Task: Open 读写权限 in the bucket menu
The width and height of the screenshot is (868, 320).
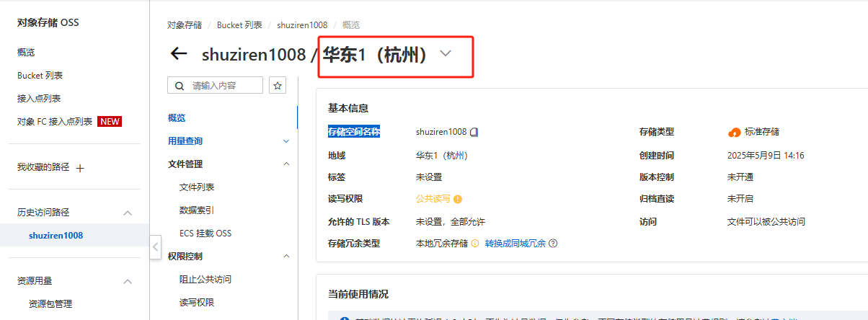Action: [x=197, y=302]
